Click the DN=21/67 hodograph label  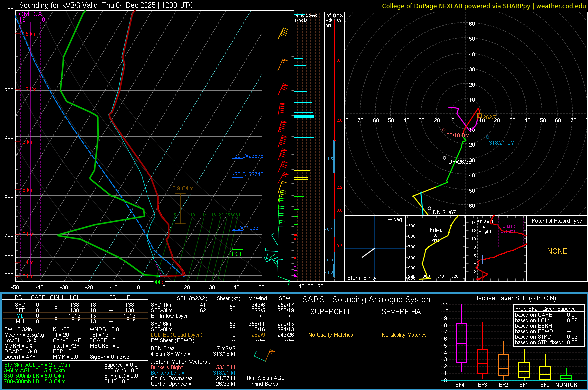tap(444, 212)
